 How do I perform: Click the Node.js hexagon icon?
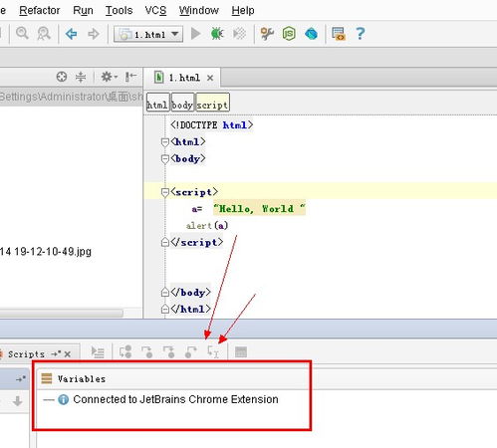(289, 34)
